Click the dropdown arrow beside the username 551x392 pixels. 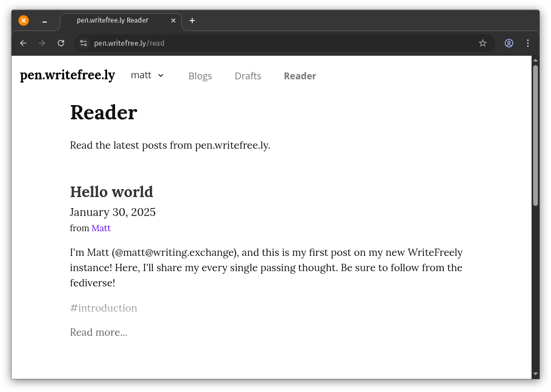[160, 76]
